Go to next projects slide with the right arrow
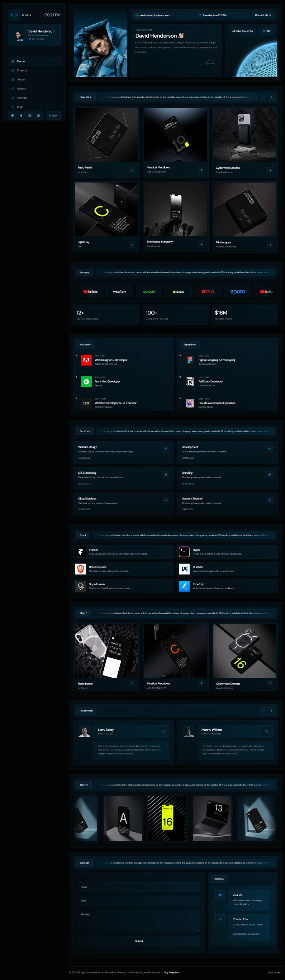The height and width of the screenshot is (980, 285). [271, 97]
